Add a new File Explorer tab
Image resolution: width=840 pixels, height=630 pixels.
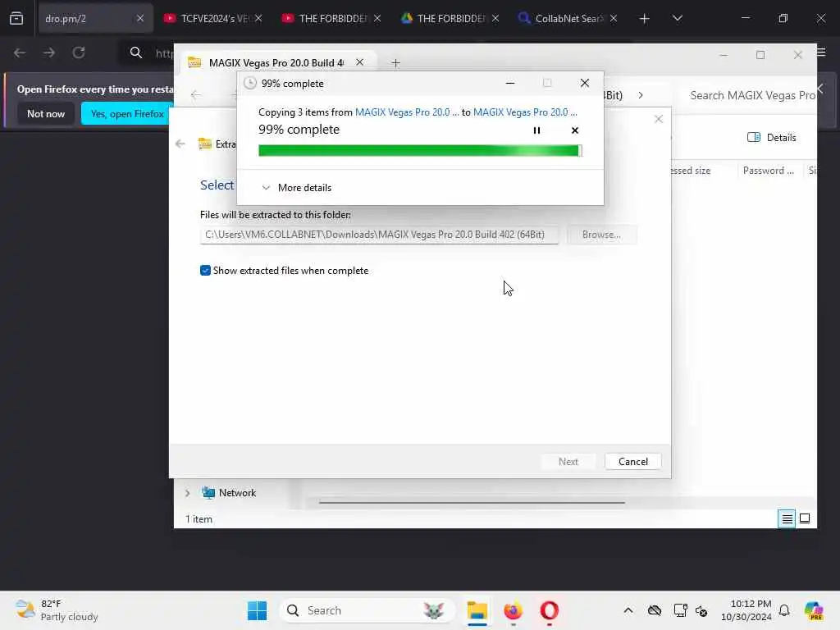click(395, 63)
